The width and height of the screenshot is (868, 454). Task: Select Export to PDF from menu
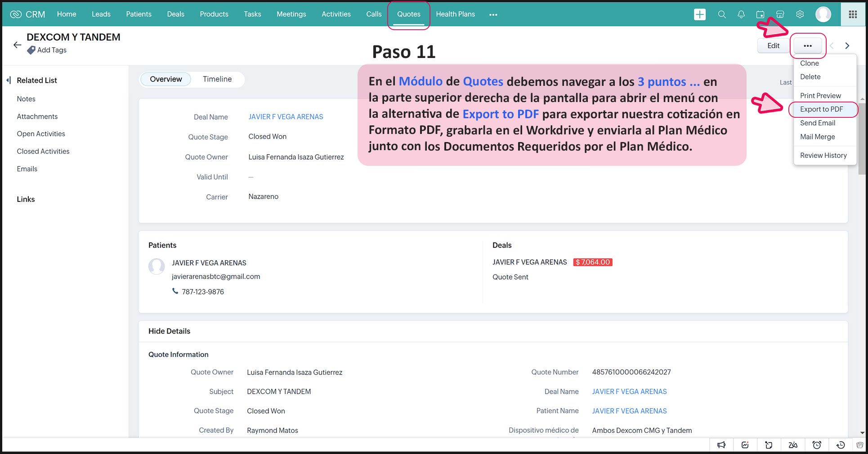(x=821, y=109)
